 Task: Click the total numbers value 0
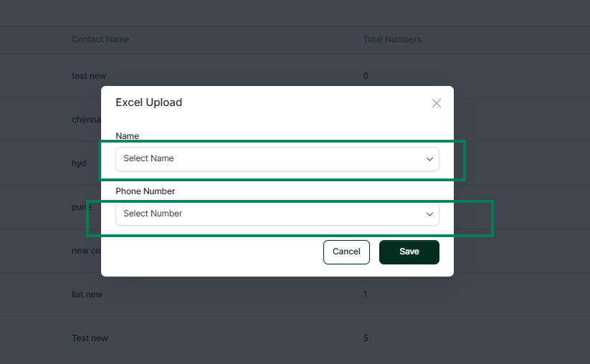(366, 76)
